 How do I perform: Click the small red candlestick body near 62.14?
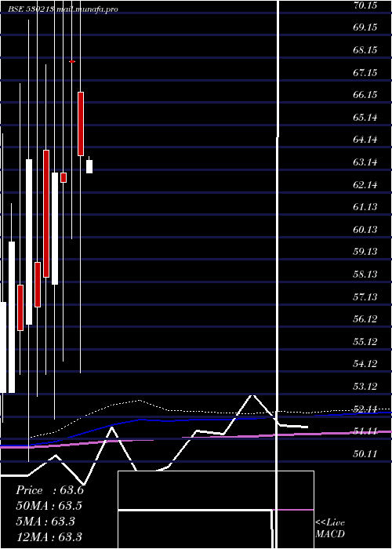(64, 177)
